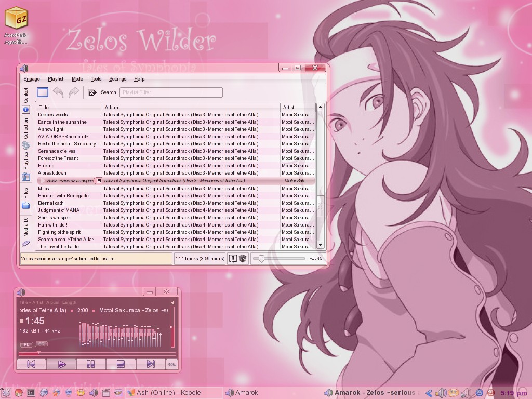This screenshot has width=532, height=399.
Task: Click the undo arrow in playlist toolbar
Action: 58,92
